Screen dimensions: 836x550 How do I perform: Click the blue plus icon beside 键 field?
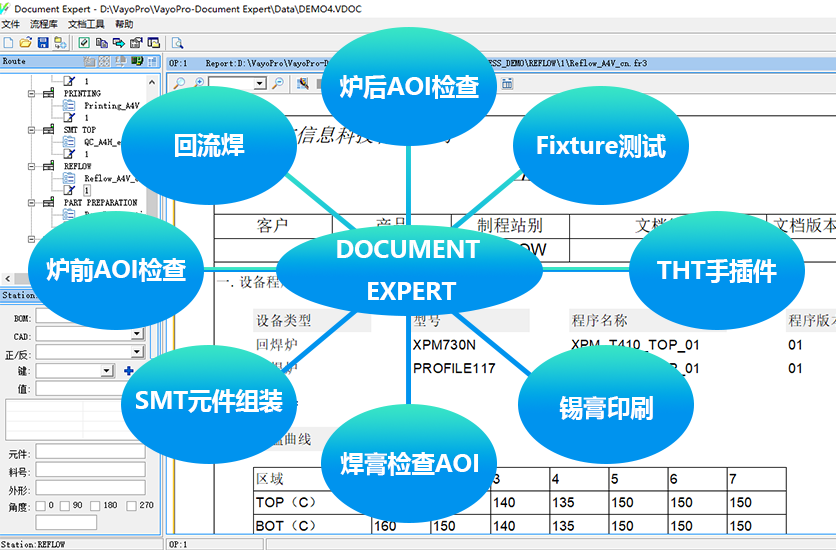point(128,371)
